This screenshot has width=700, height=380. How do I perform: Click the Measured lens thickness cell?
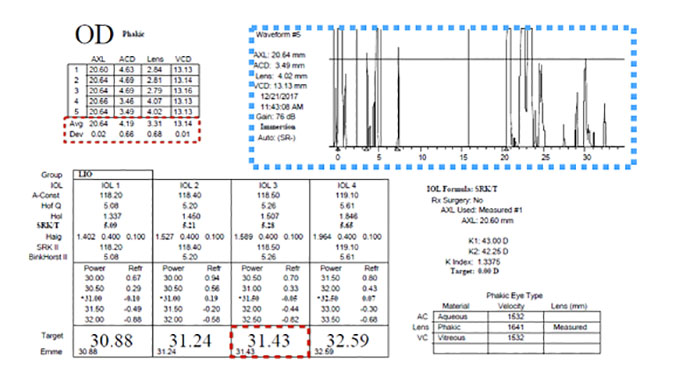tap(572, 327)
